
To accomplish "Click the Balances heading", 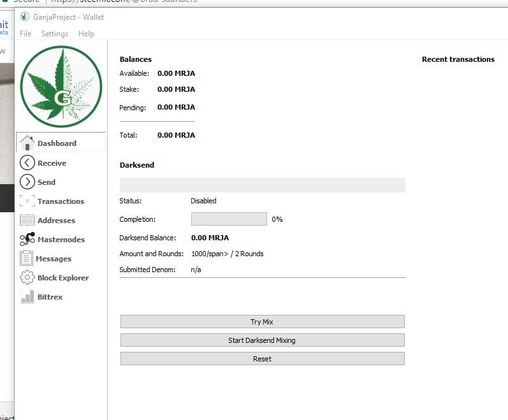I will tap(135, 59).
